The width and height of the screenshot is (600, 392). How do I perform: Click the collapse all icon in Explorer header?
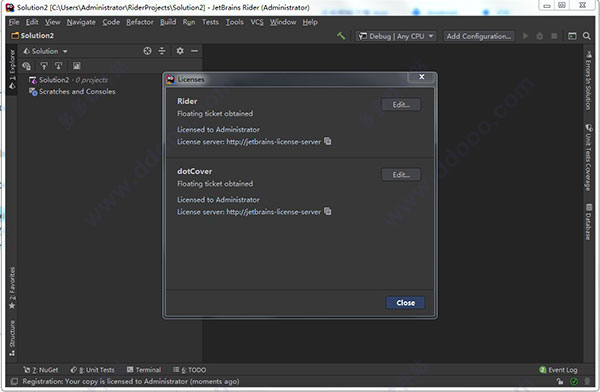[x=162, y=51]
